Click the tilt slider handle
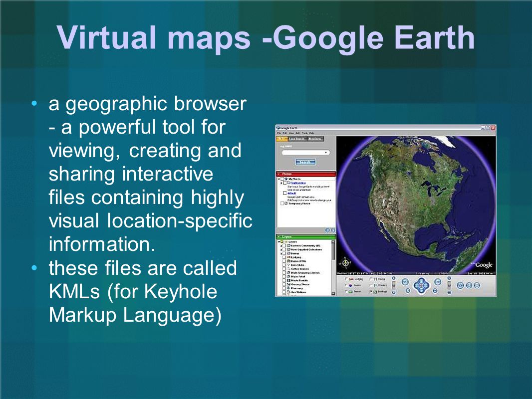 click(x=449, y=285)
